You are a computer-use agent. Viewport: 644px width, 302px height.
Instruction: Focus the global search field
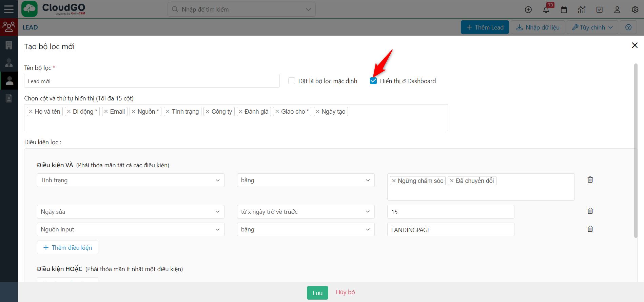241,10
